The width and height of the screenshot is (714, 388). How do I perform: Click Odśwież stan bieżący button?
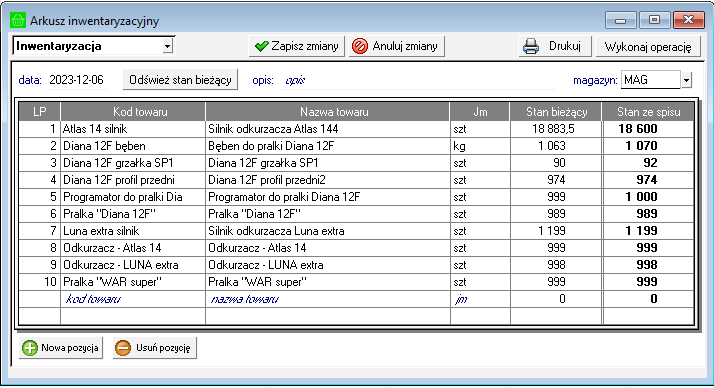click(x=180, y=80)
